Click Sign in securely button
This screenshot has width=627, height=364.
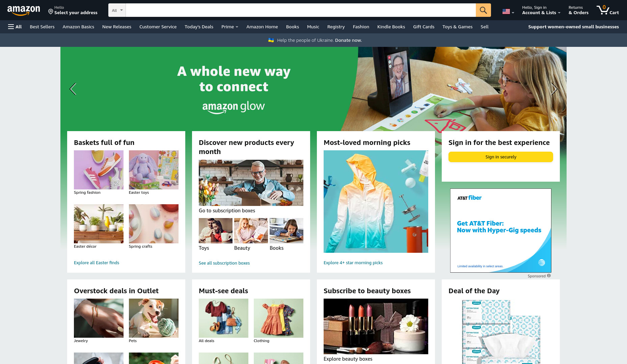pos(501,157)
